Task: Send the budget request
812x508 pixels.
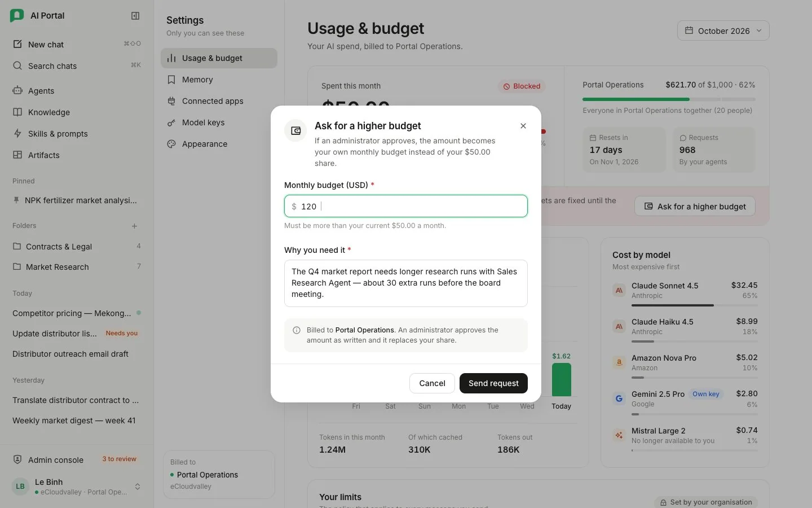Action: point(493,383)
